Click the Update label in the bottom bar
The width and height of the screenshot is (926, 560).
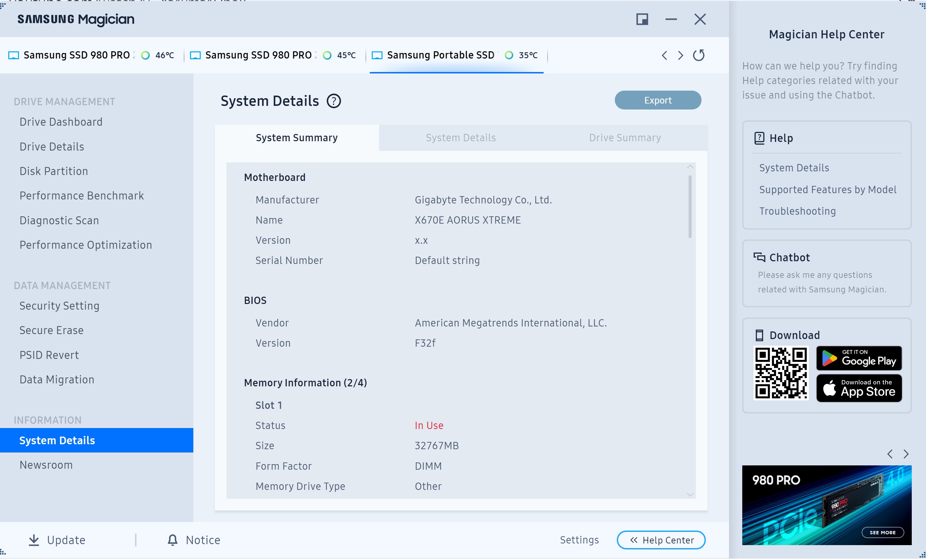(x=66, y=540)
